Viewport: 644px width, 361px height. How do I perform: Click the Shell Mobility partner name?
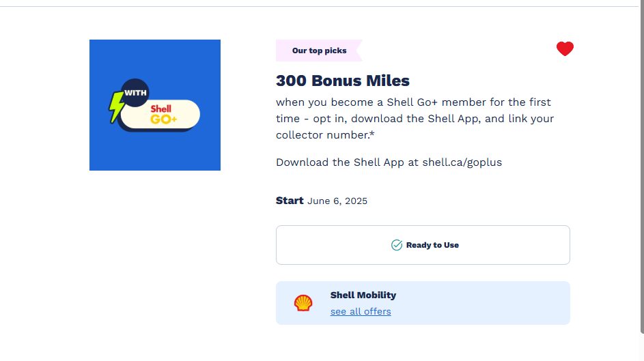[363, 295]
